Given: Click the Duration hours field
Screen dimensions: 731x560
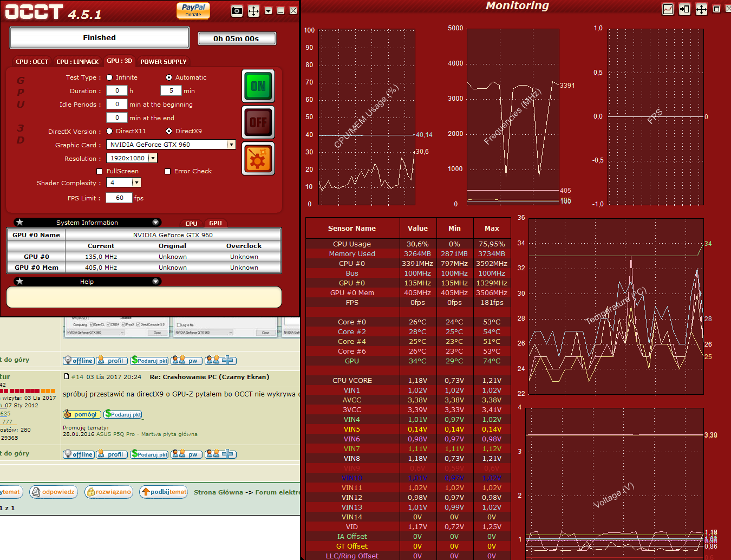Looking at the screenshot, I should (x=117, y=91).
